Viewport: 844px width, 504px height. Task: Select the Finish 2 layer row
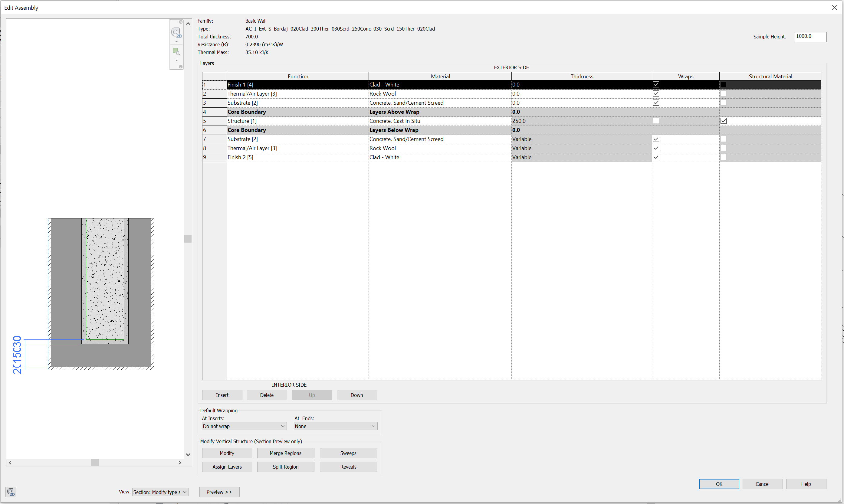[x=297, y=157]
